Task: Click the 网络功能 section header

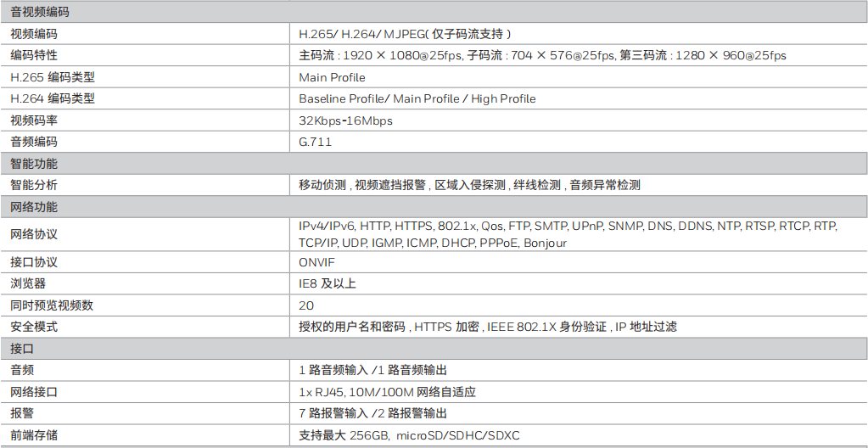Action: 34,207
